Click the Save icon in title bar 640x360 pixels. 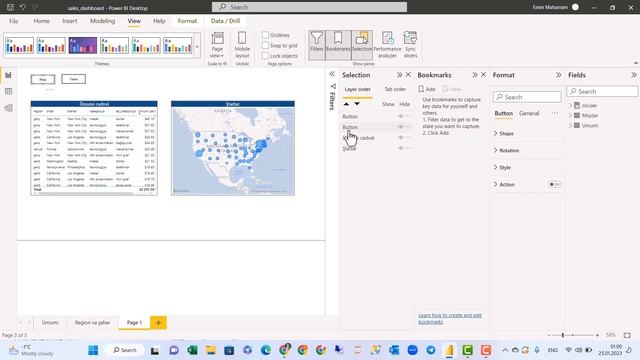click(10, 7)
